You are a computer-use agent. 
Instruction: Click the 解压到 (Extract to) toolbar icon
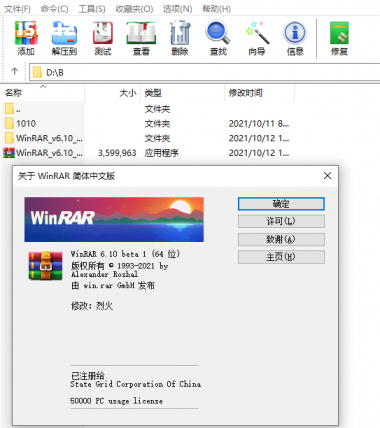pyautogui.click(x=64, y=33)
